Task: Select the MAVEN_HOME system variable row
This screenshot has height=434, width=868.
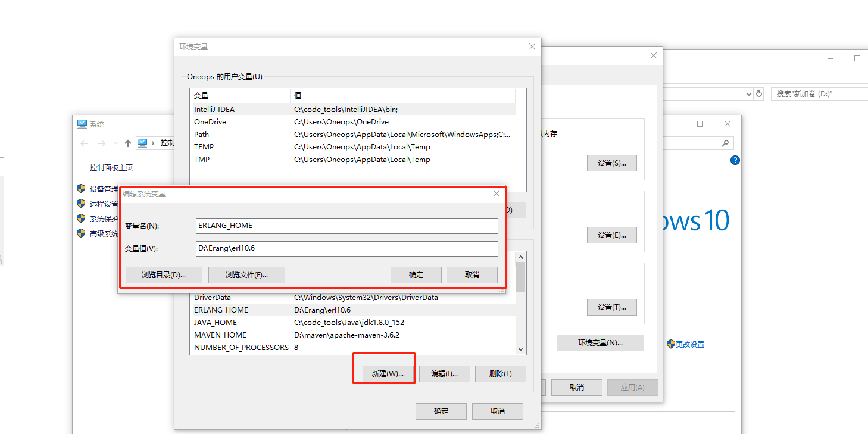Action: (352, 335)
